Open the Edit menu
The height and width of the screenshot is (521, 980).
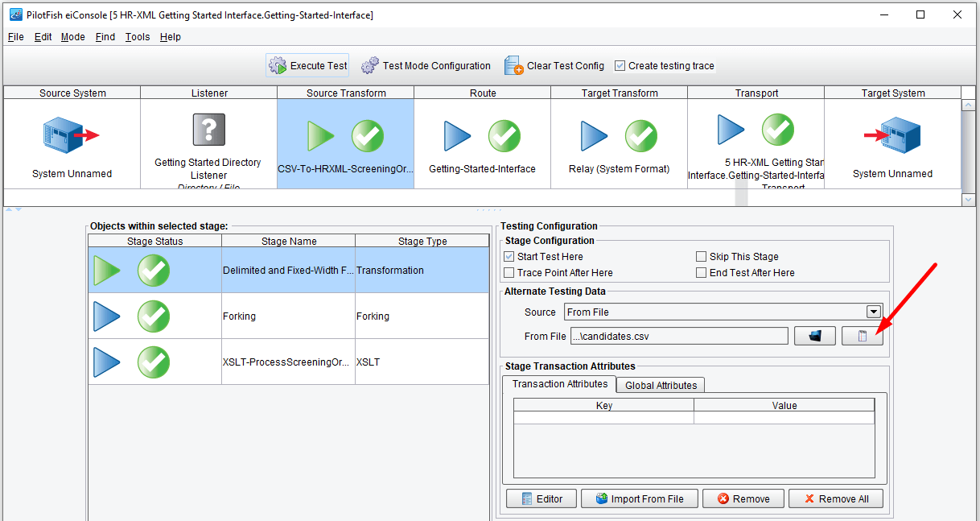point(43,37)
